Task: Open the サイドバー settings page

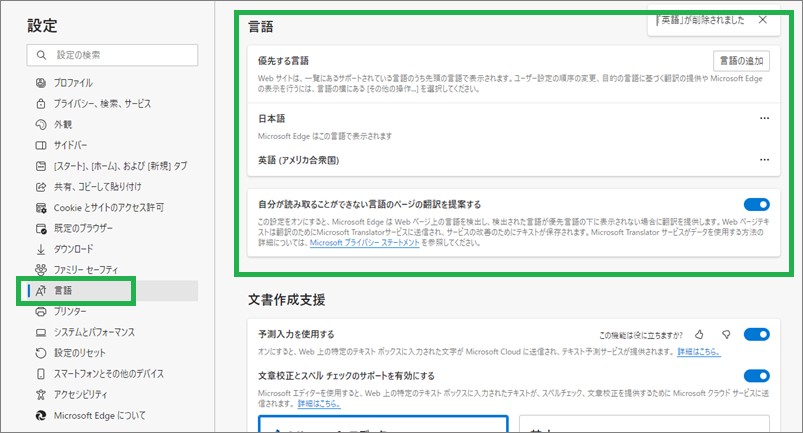Action: tap(71, 145)
